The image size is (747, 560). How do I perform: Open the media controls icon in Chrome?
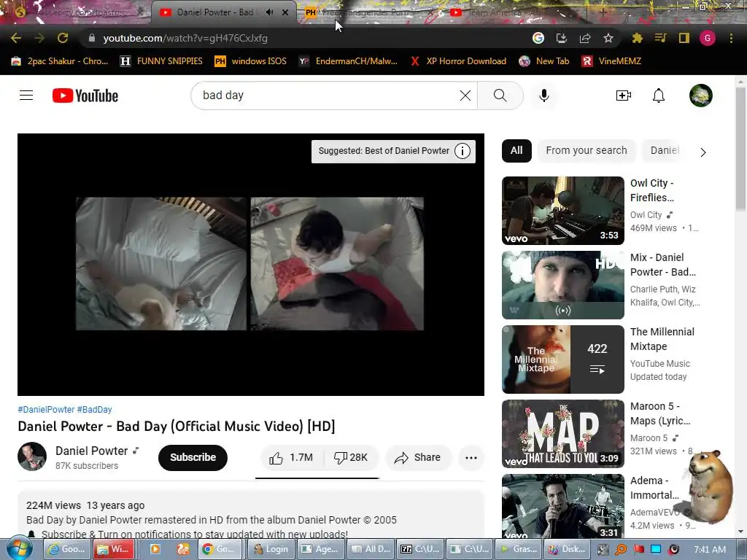(x=660, y=38)
